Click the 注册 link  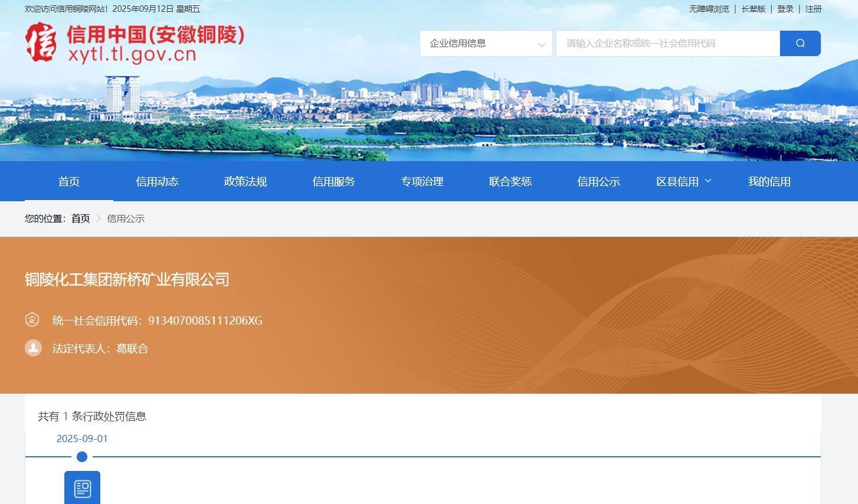(814, 9)
